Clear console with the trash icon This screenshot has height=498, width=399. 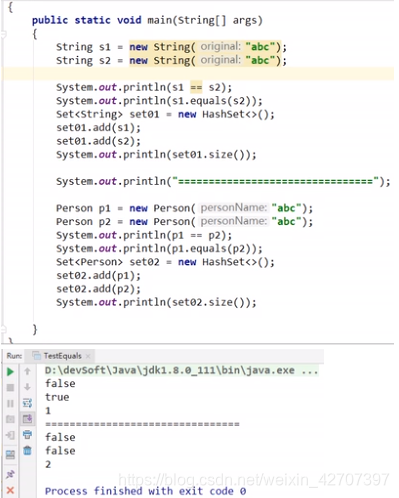click(27, 451)
